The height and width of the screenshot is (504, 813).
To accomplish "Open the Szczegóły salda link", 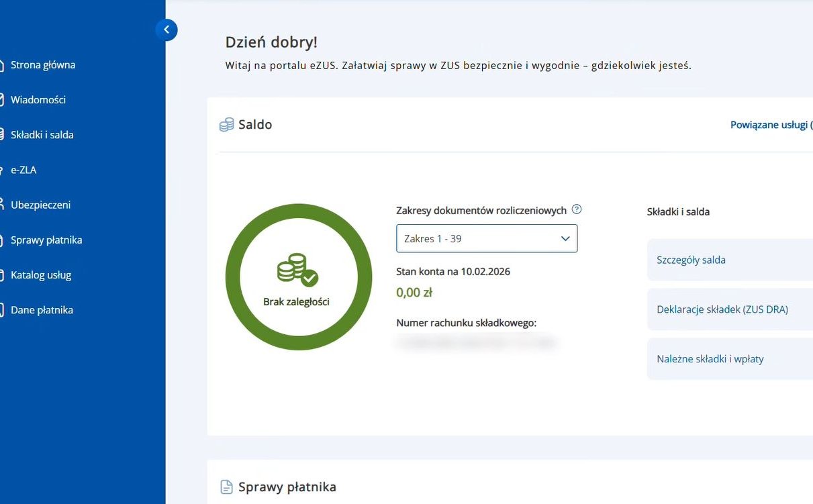I will 691,260.
